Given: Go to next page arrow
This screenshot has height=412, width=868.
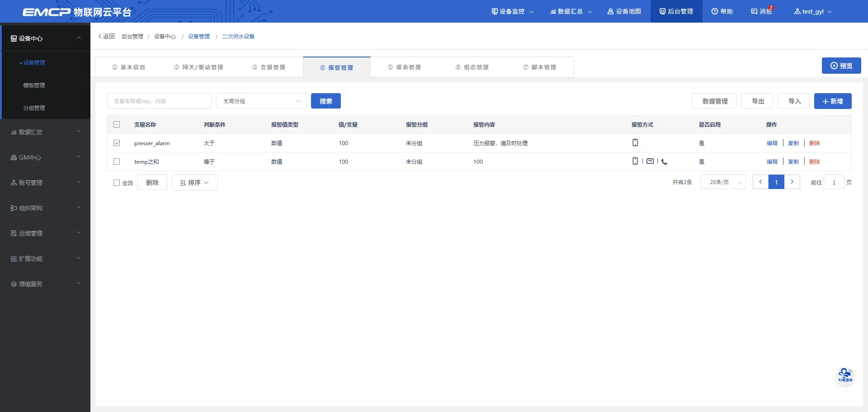Looking at the screenshot, I should [792, 182].
